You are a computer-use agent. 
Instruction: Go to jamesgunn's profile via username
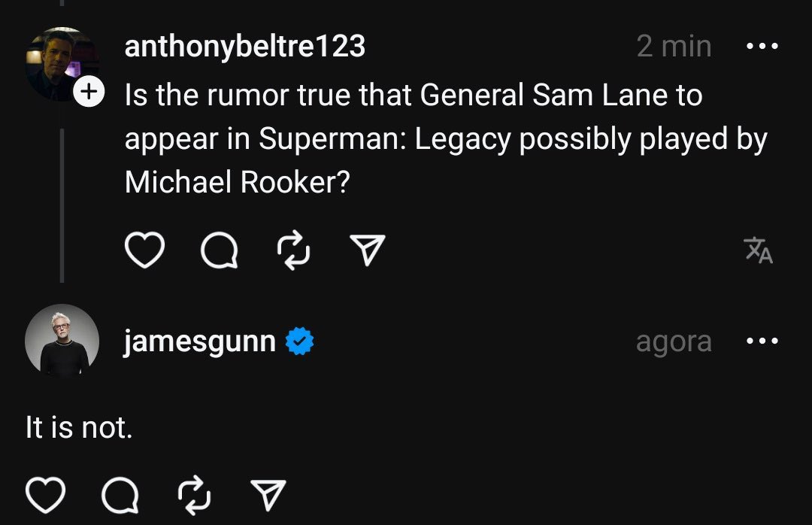tap(199, 342)
